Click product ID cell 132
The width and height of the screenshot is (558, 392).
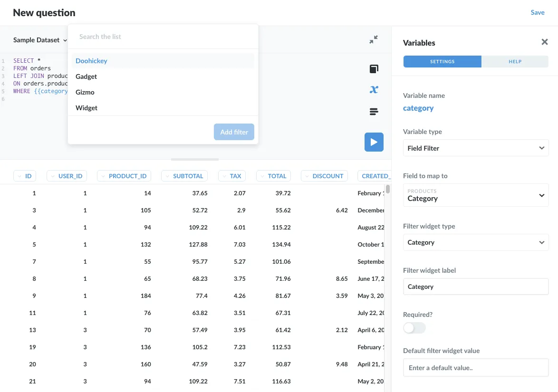pos(145,244)
